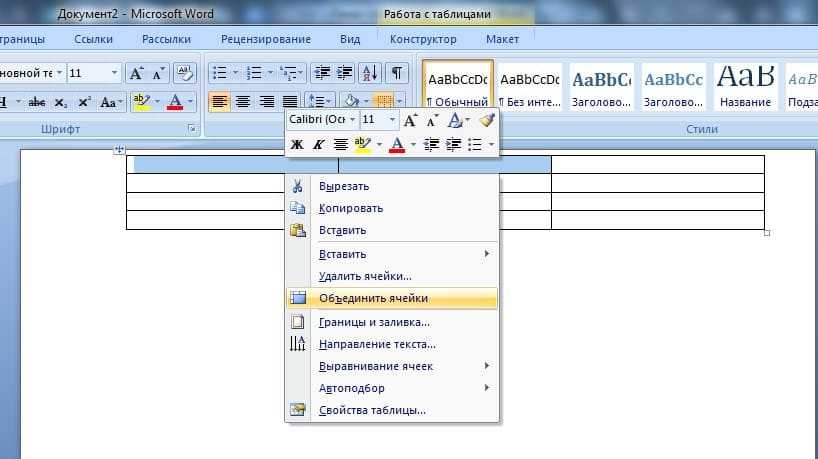Click Grow Font on the mini toolbar
Image resolution: width=818 pixels, height=459 pixels.
(x=410, y=120)
